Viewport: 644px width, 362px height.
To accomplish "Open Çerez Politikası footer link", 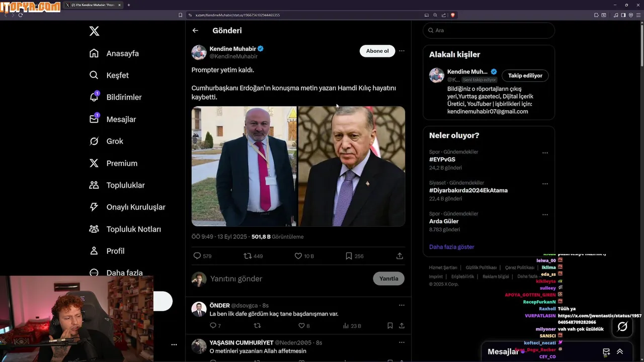I will tap(519, 267).
